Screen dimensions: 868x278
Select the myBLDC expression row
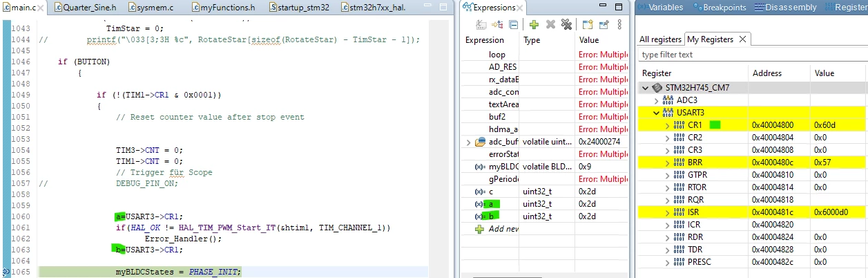[546, 167]
